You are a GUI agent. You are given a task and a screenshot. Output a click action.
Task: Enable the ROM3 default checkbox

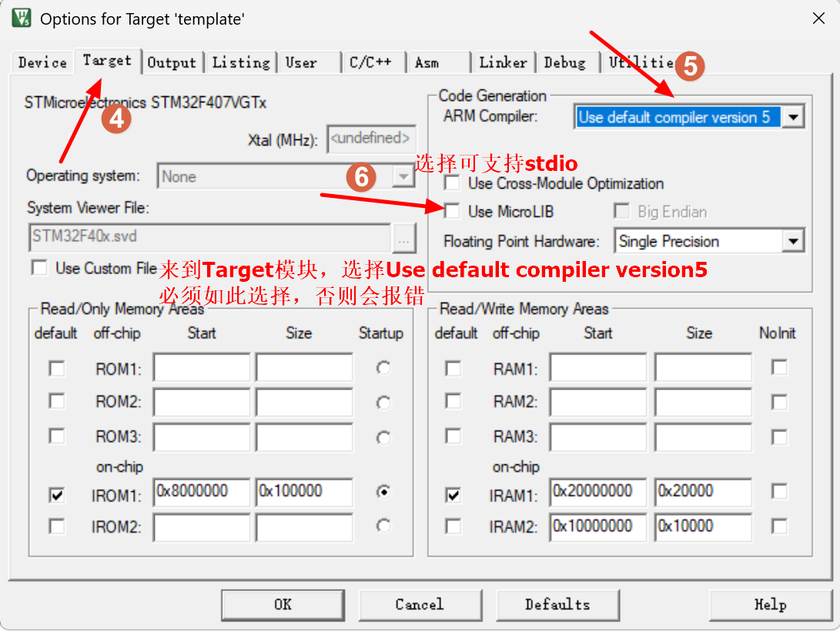[57, 436]
